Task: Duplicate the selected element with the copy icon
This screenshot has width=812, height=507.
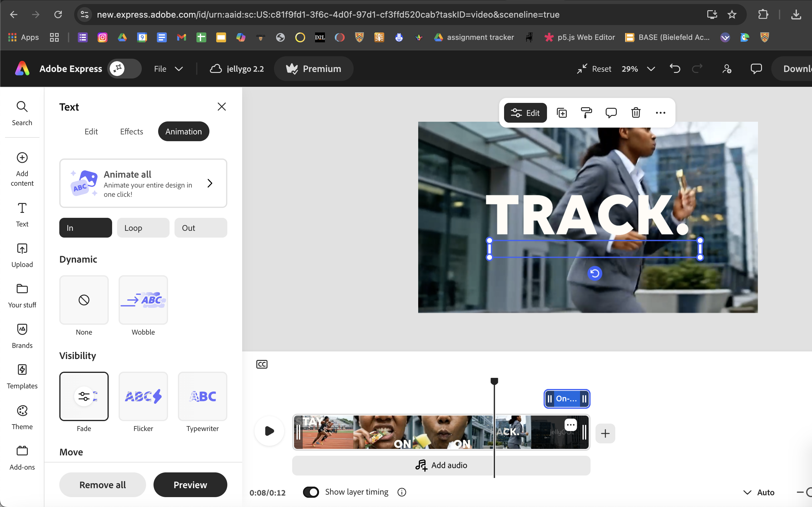Action: pyautogui.click(x=562, y=113)
